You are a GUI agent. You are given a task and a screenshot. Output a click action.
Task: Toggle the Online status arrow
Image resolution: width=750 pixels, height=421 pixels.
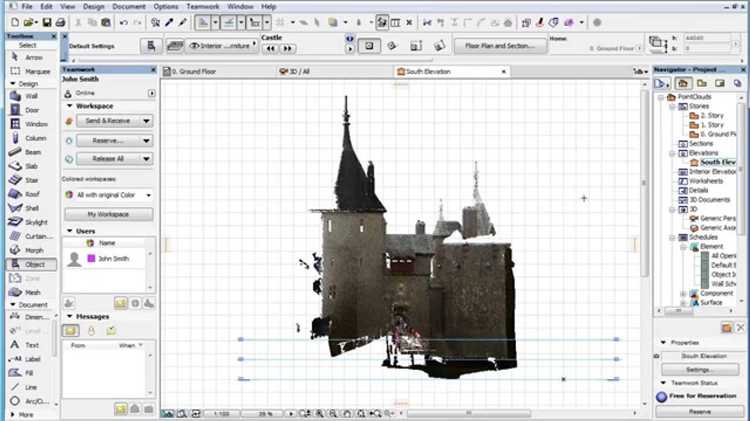click(x=152, y=93)
